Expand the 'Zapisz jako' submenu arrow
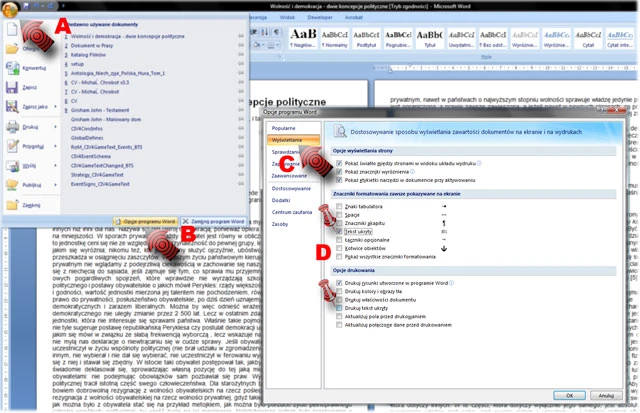 click(56, 107)
